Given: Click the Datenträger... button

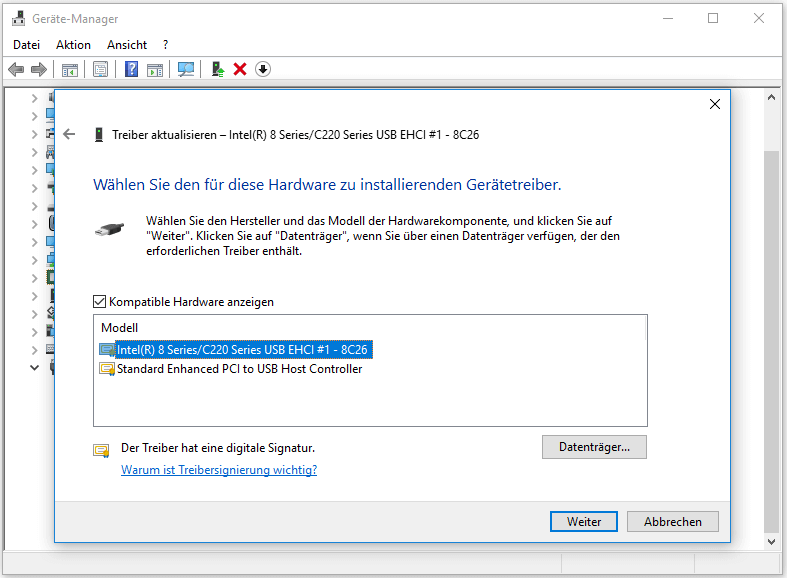Looking at the screenshot, I should point(594,447).
